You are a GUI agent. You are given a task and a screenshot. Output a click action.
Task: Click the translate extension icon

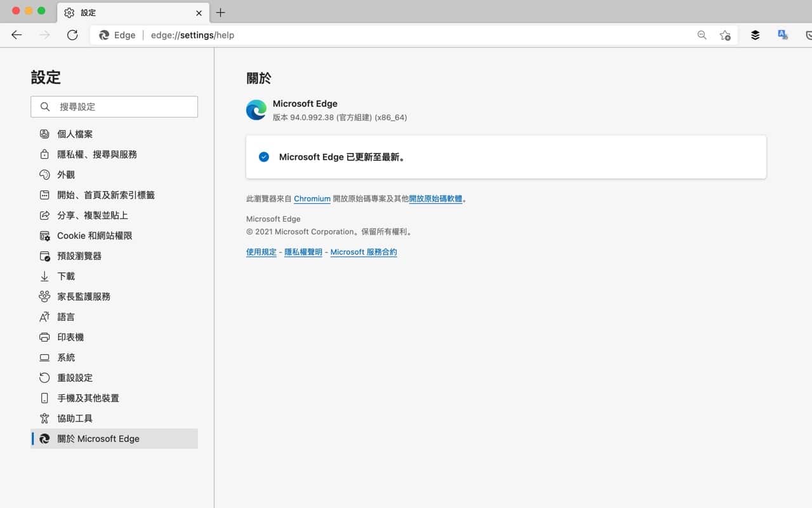[x=783, y=35]
